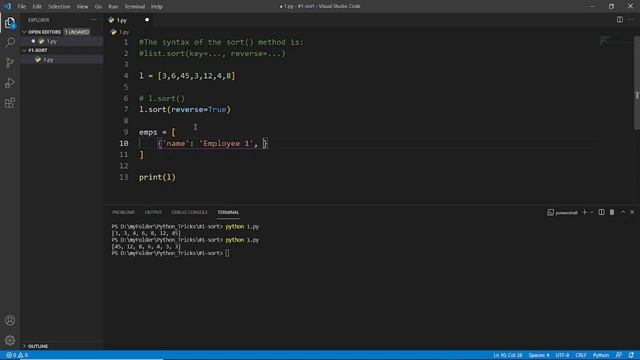Click the terminal output [45, 12, 8, 6, 4, 3, 3]

[146, 247]
